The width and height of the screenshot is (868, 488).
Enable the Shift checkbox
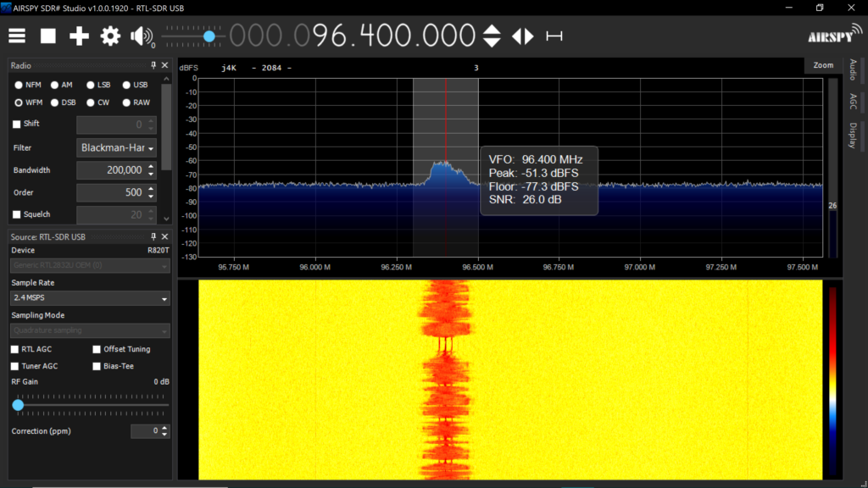[x=17, y=124]
